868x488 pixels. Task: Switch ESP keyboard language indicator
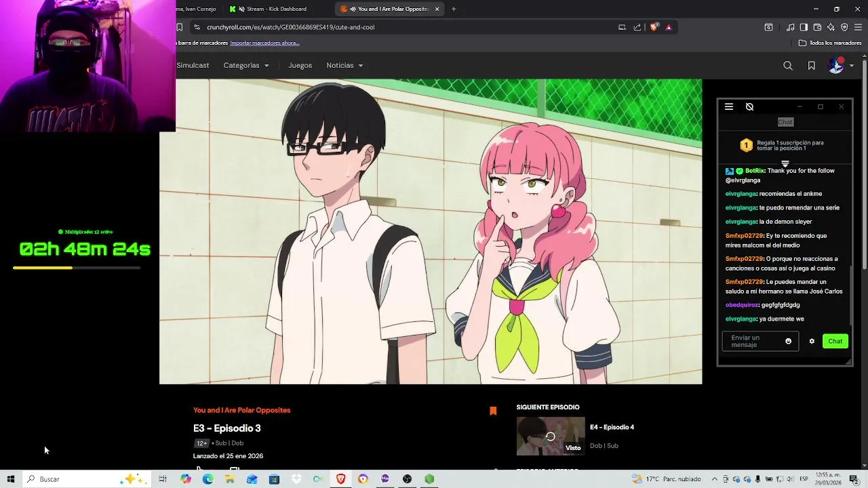[804, 479]
